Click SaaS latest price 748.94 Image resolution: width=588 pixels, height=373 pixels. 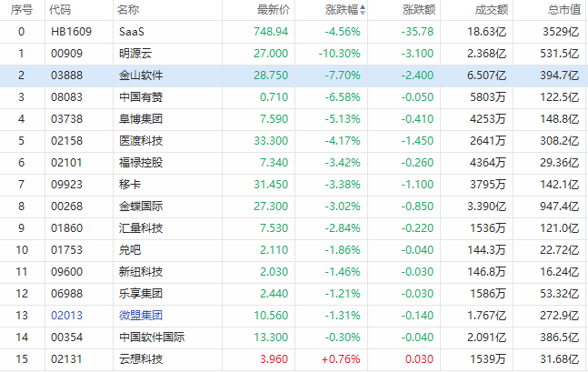coord(271,32)
